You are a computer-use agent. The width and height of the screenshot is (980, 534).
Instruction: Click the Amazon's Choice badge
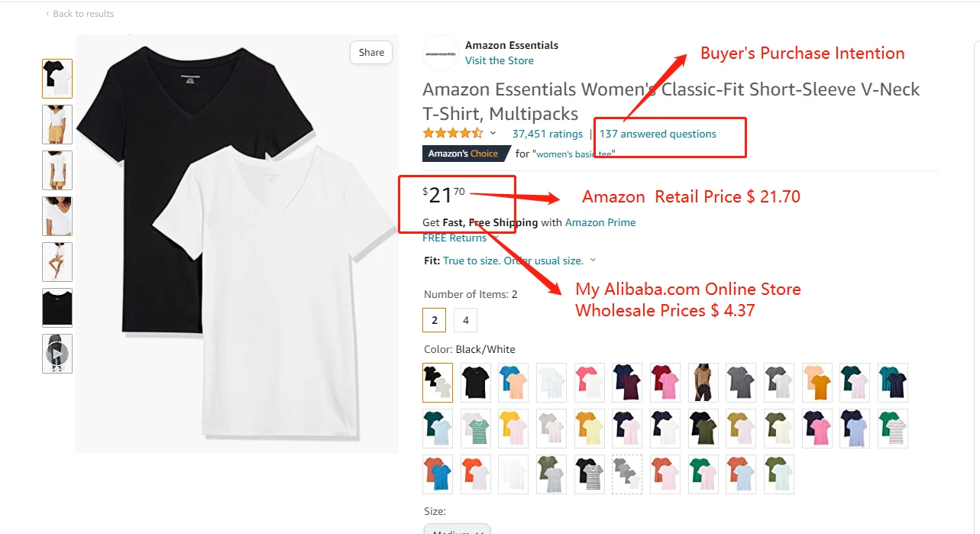[x=464, y=154]
